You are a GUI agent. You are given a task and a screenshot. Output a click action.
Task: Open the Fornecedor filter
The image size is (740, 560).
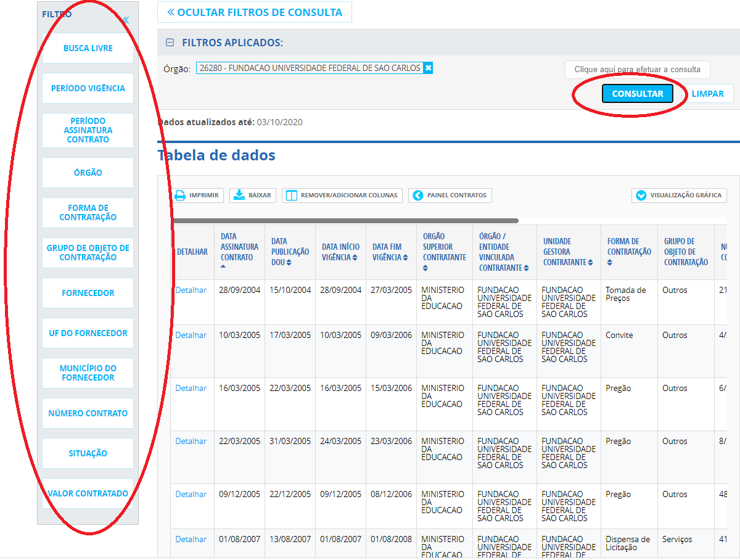(88, 293)
